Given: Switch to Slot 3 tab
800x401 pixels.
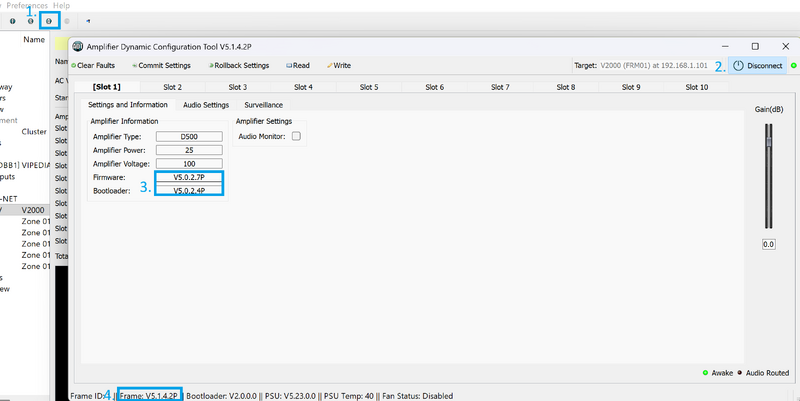Looking at the screenshot, I should pyautogui.click(x=238, y=87).
